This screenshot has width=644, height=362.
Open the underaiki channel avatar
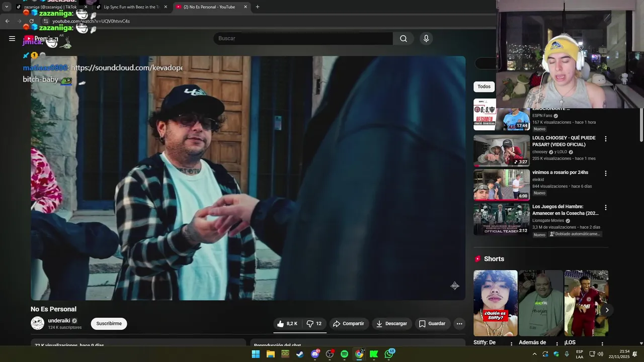(x=38, y=323)
